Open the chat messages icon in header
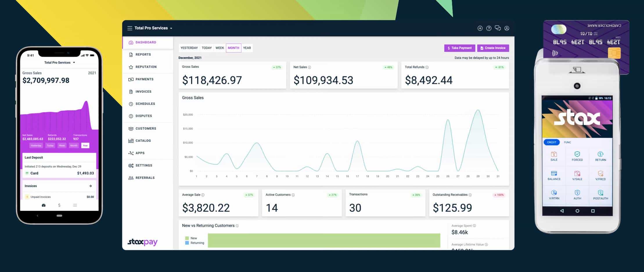This screenshot has width=644, height=272. (x=498, y=28)
